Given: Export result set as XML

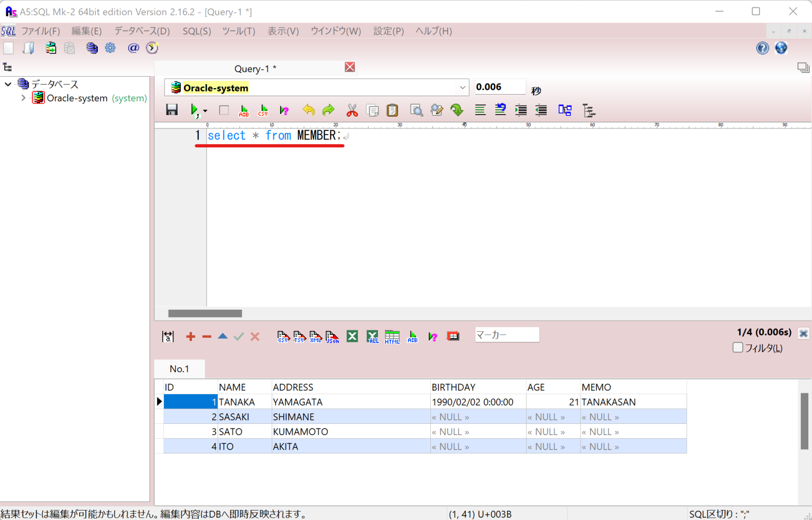Looking at the screenshot, I should (x=316, y=336).
